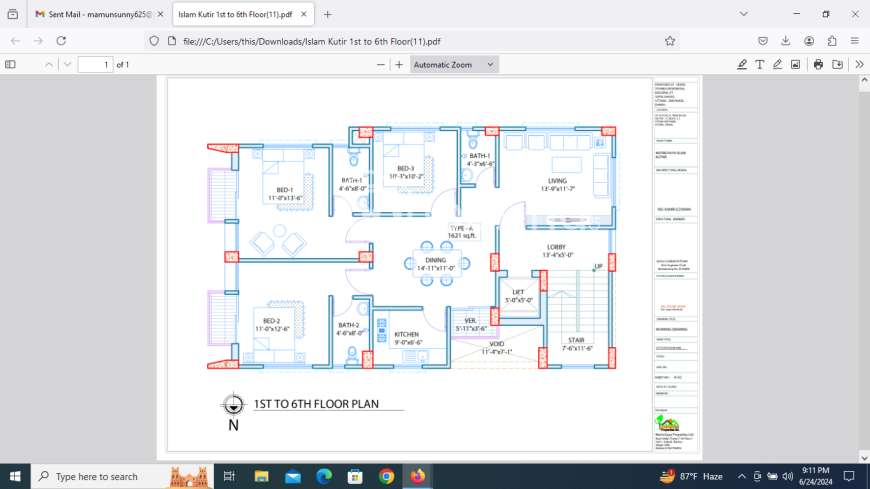Open Firefox from the taskbar

418,476
